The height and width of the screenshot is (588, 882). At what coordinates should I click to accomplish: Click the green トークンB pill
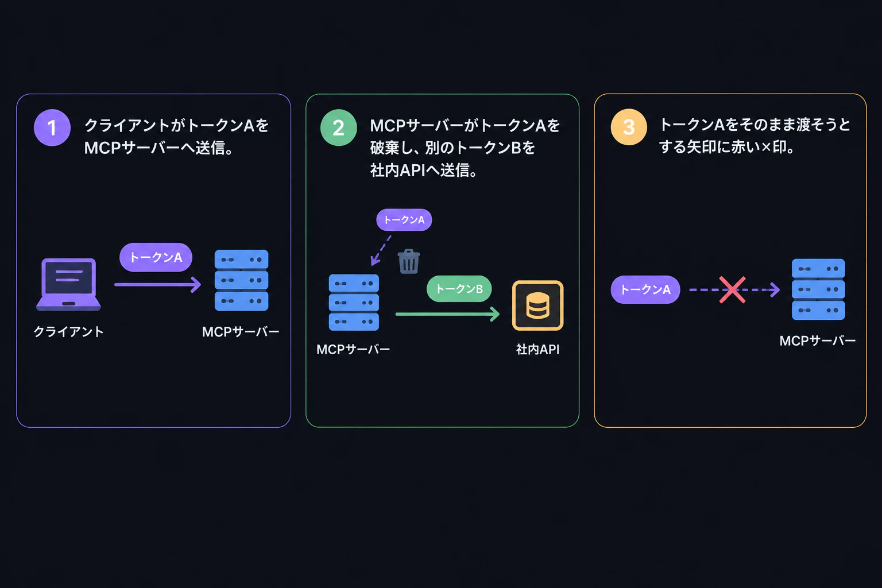point(459,289)
